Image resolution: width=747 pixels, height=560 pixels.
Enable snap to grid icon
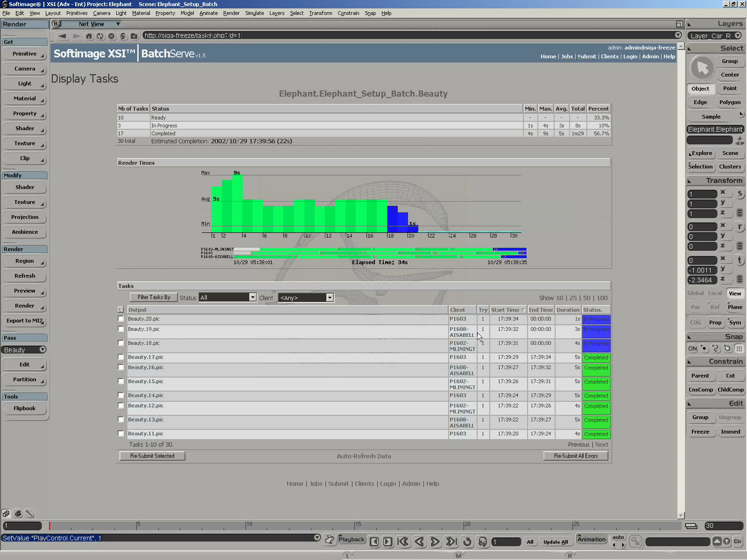click(739, 349)
